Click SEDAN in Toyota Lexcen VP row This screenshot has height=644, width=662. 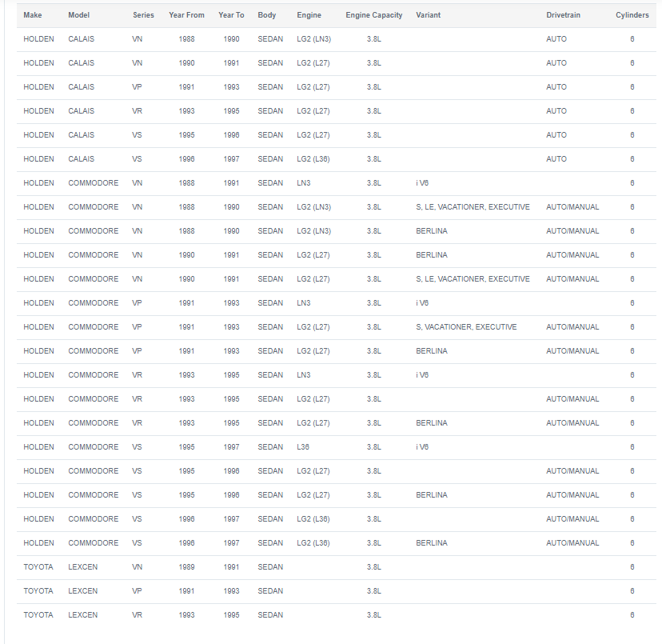270,591
